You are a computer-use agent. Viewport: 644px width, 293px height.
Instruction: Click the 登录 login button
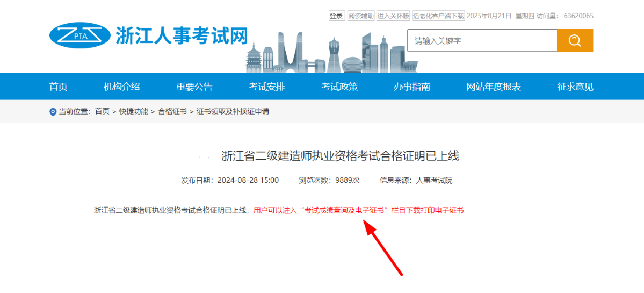(x=336, y=16)
